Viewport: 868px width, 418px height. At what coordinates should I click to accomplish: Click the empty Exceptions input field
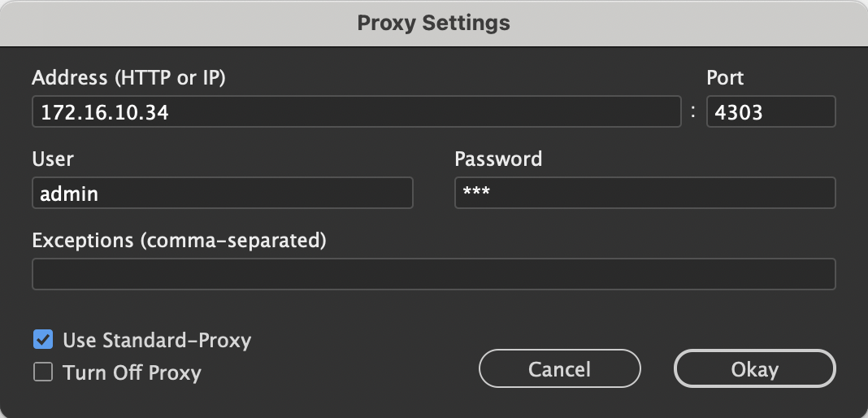(433, 274)
